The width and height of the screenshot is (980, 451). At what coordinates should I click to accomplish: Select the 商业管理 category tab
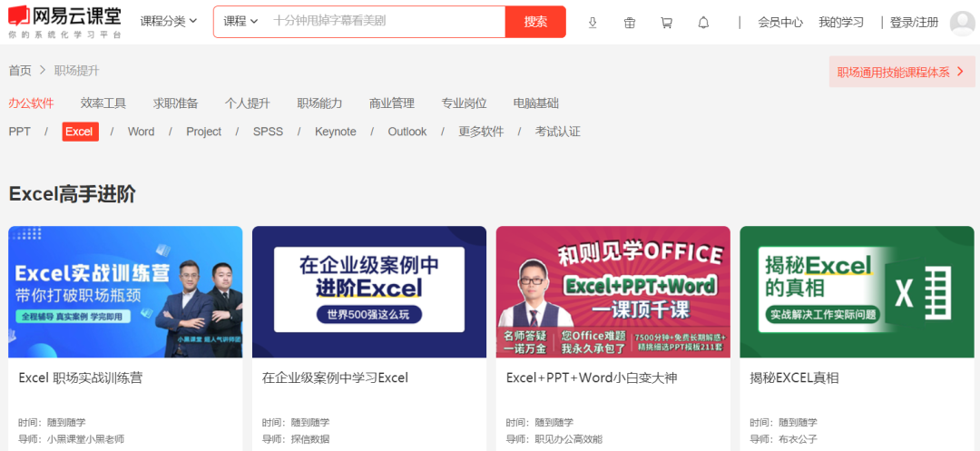click(392, 103)
